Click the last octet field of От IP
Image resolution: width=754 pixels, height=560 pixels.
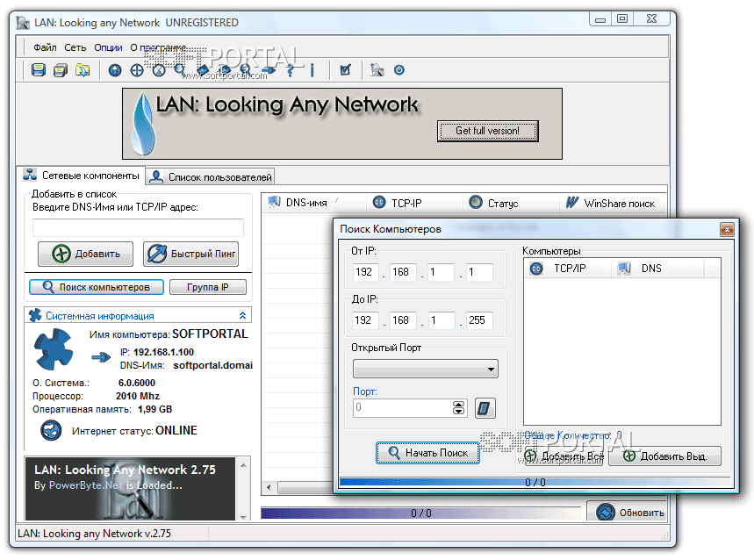pos(479,272)
